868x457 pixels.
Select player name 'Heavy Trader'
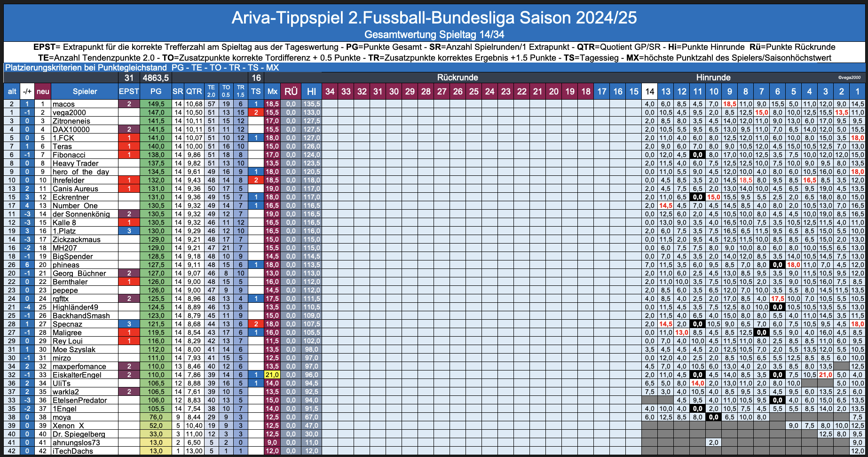pos(76,163)
